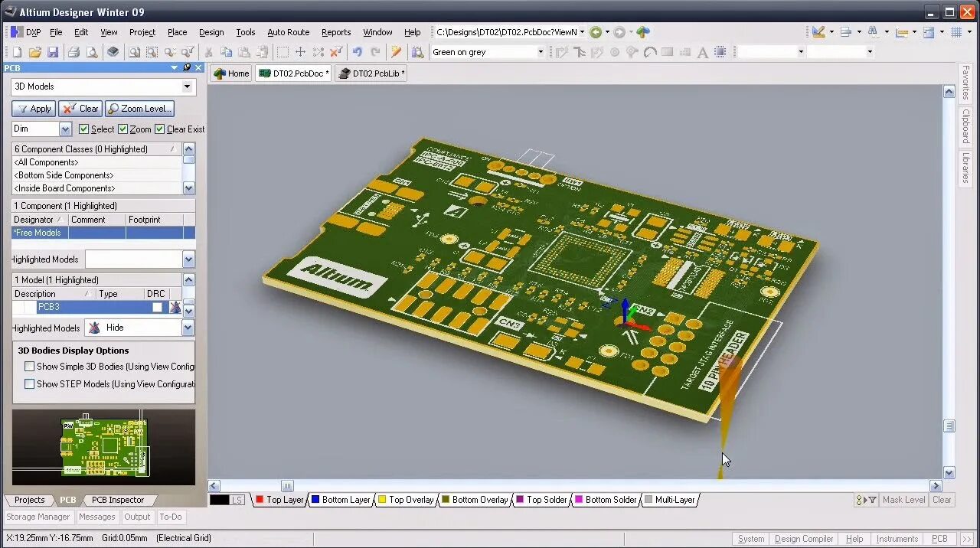This screenshot has height=548, width=980.
Task: Open the utility drawing tools icon
Action: tap(818, 32)
